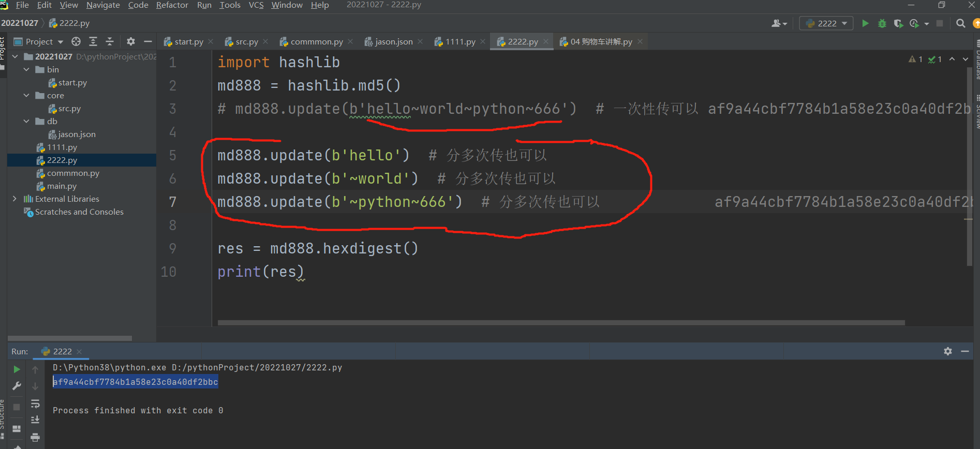Open the Navigate menu
The height and width of the screenshot is (449, 980).
click(103, 5)
